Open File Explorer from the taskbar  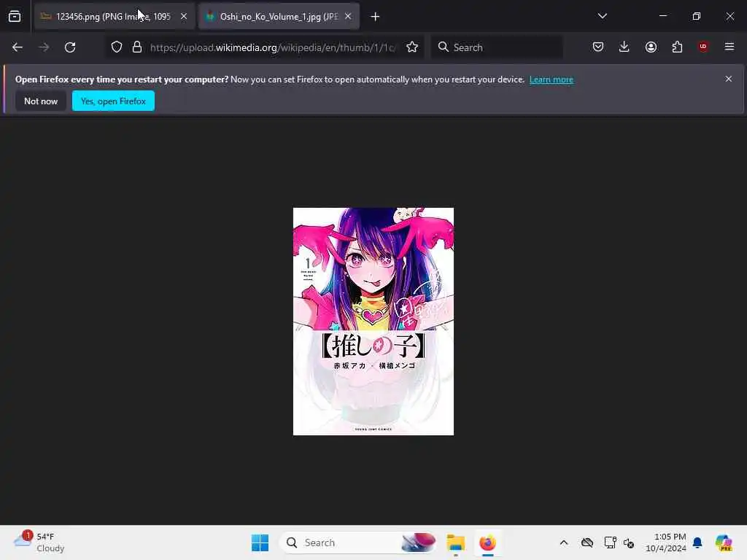point(455,542)
